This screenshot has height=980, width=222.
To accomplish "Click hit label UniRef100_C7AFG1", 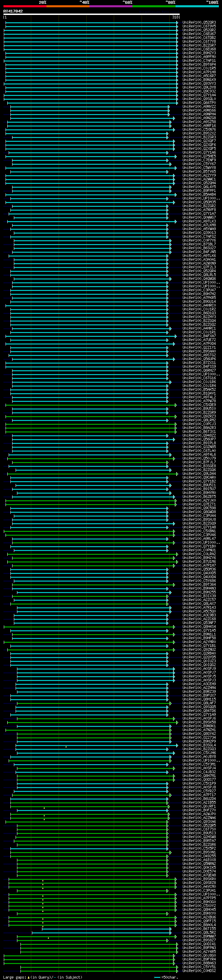I will click(x=199, y=60).
